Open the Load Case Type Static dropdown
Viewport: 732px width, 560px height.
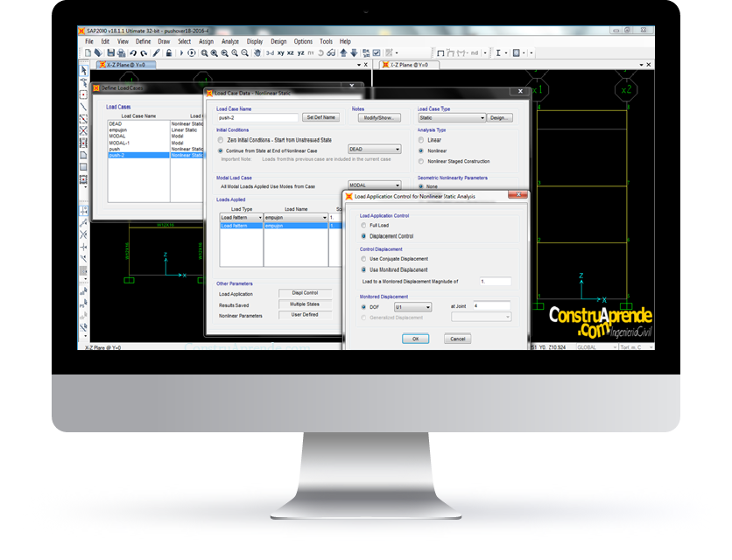(x=452, y=118)
